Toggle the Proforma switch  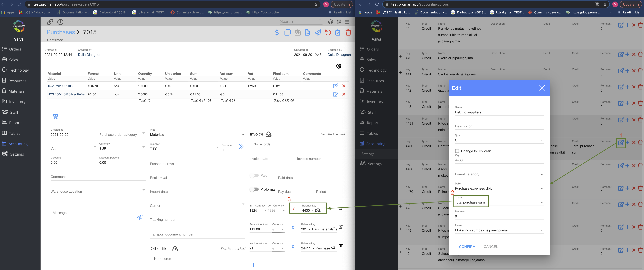(254, 189)
